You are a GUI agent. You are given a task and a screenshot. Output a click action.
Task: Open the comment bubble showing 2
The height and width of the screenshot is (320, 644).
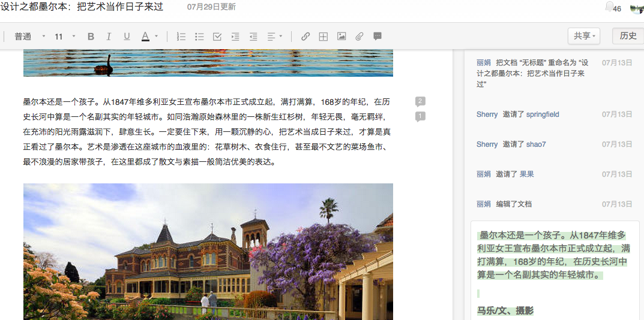click(x=420, y=101)
